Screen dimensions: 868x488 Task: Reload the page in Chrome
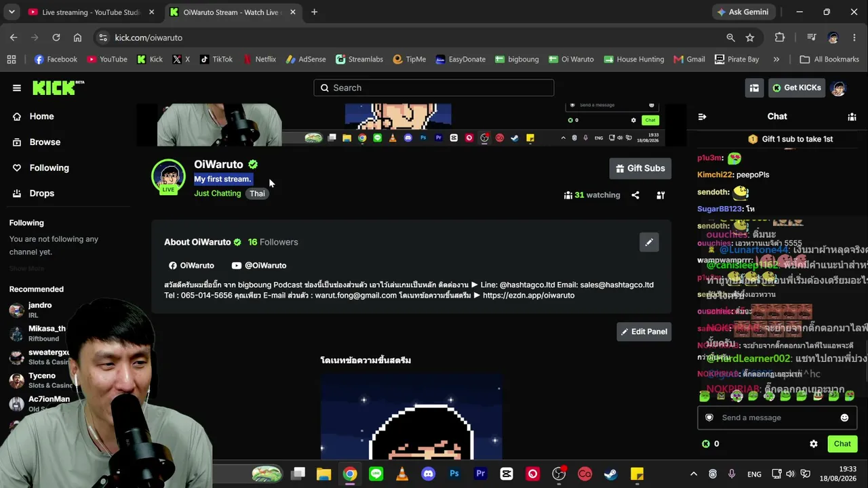(56, 37)
